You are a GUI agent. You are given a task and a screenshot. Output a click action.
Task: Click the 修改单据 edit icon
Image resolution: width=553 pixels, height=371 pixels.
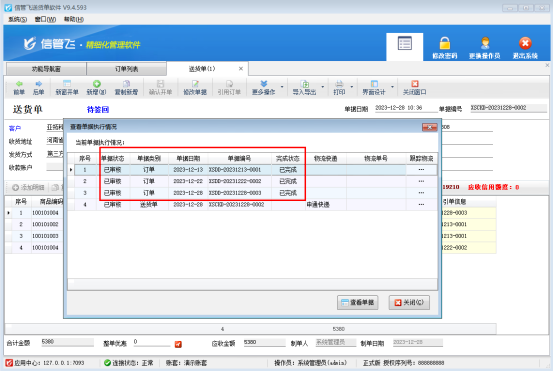[x=195, y=84]
